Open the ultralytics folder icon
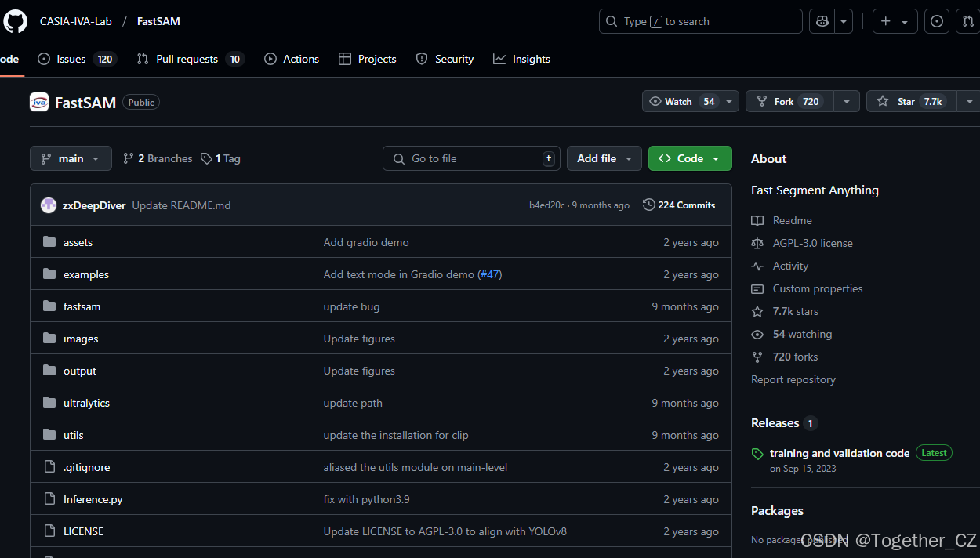This screenshot has width=980, height=558. click(x=49, y=403)
